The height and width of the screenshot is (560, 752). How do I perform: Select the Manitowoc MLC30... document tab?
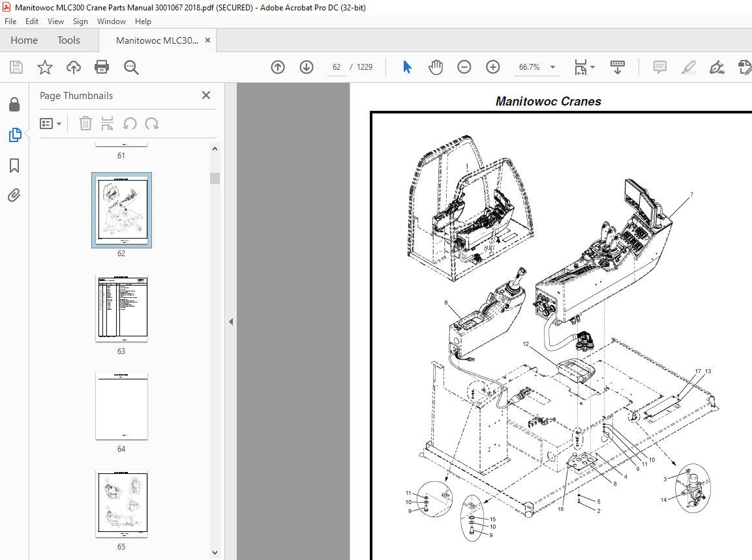click(157, 40)
